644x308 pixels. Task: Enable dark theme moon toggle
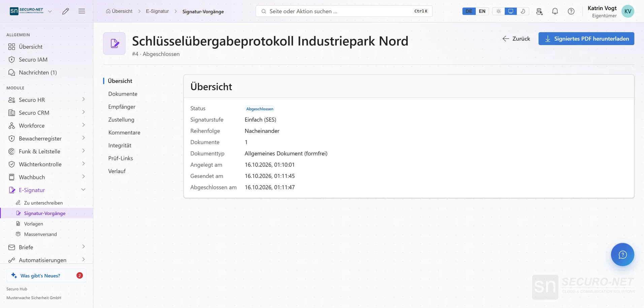(523, 11)
